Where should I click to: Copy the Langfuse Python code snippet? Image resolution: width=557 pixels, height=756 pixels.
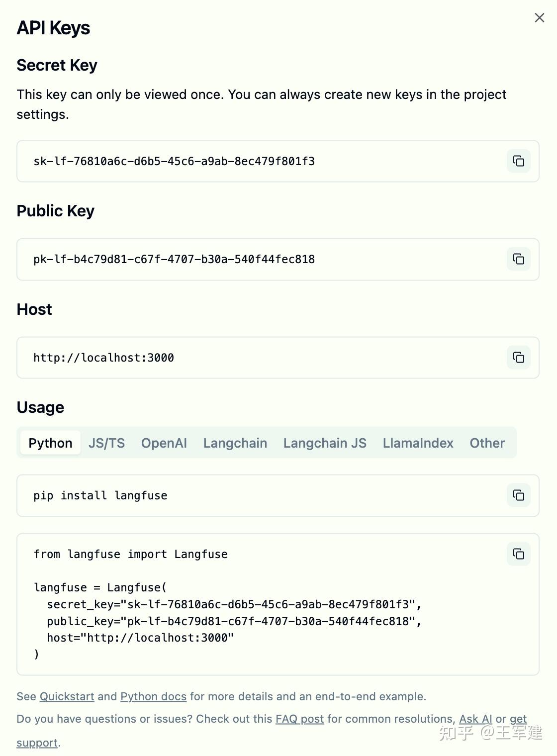tap(519, 554)
